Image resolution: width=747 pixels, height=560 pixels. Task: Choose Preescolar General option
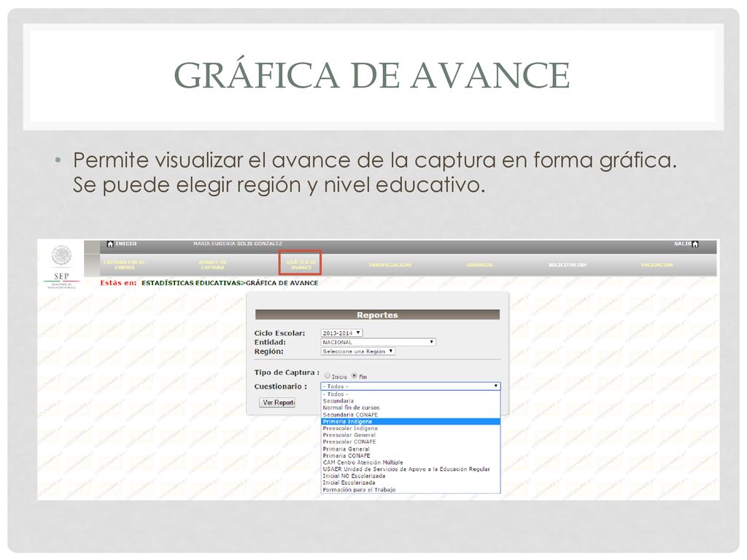(x=411, y=435)
